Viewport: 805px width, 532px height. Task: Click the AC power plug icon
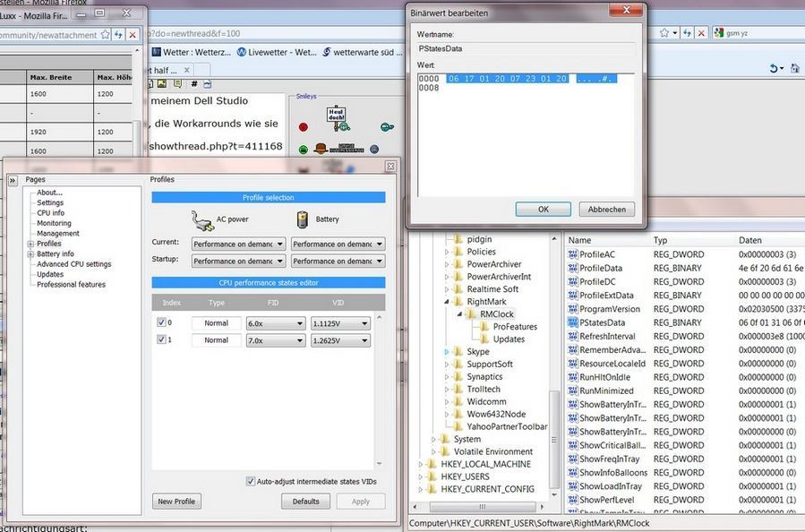coord(202,221)
